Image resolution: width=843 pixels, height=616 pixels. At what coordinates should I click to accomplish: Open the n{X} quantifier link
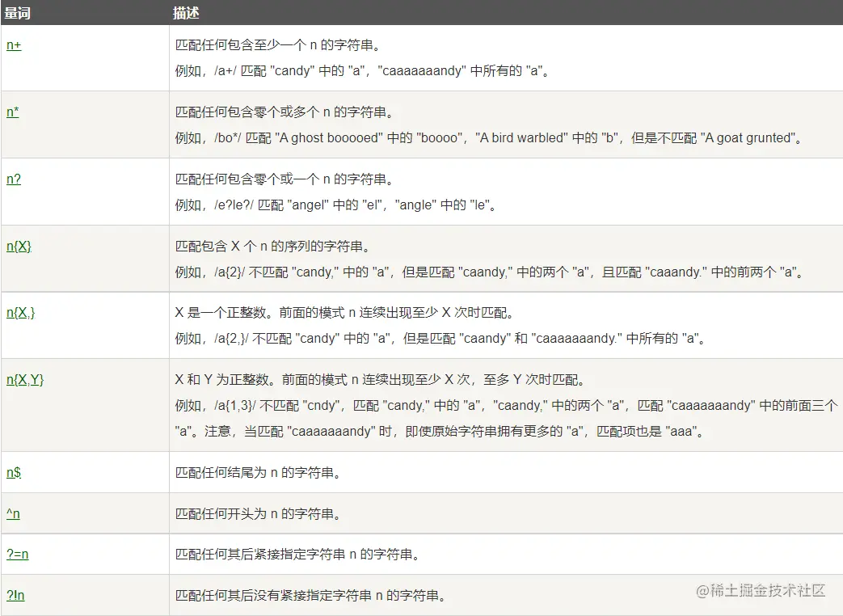(19, 247)
